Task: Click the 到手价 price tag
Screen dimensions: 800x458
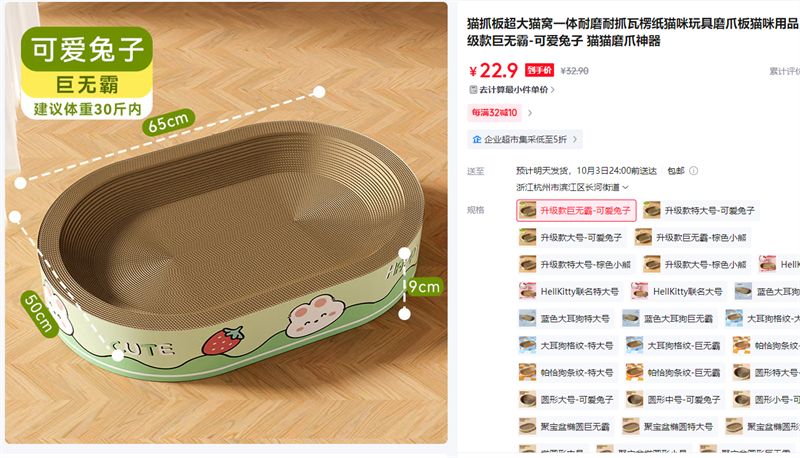Action: [539, 70]
